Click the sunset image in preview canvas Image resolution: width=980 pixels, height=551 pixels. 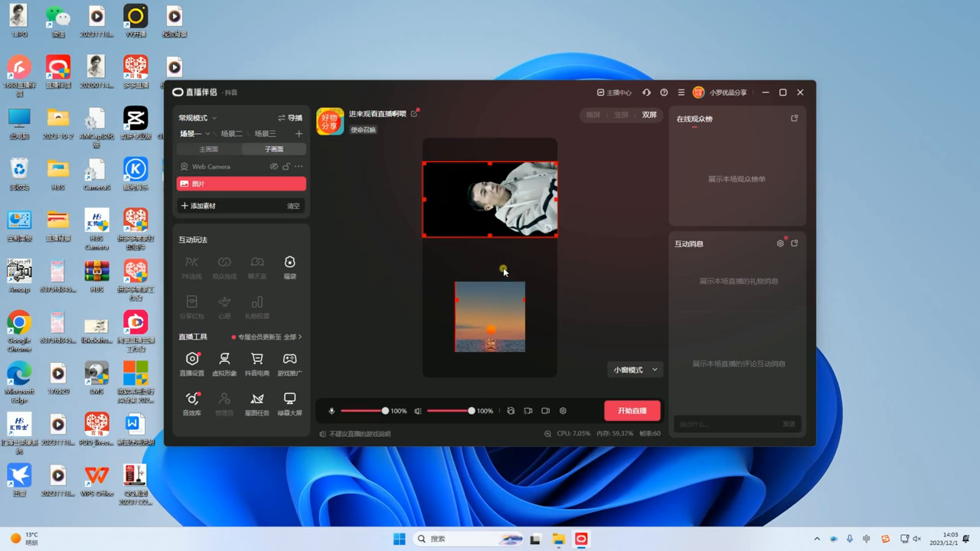490,317
